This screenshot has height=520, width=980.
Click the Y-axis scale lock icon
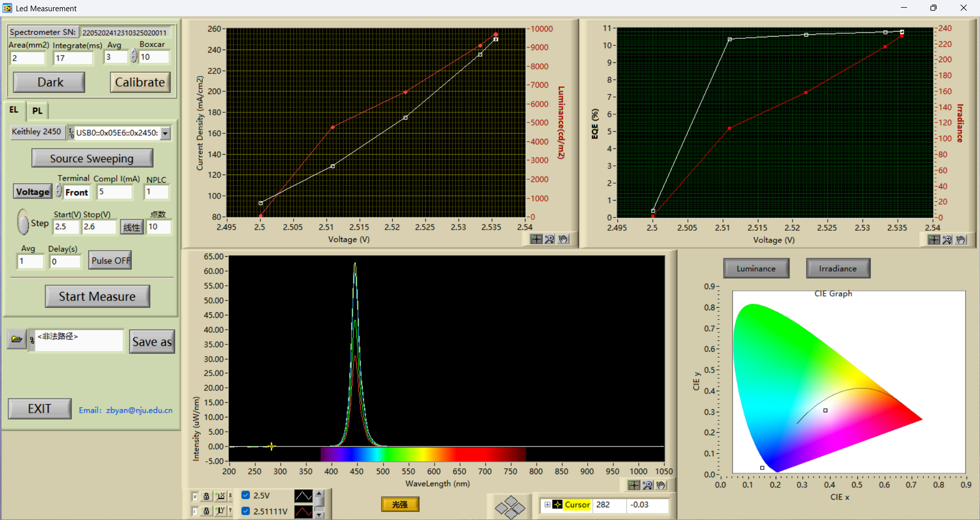click(x=206, y=511)
